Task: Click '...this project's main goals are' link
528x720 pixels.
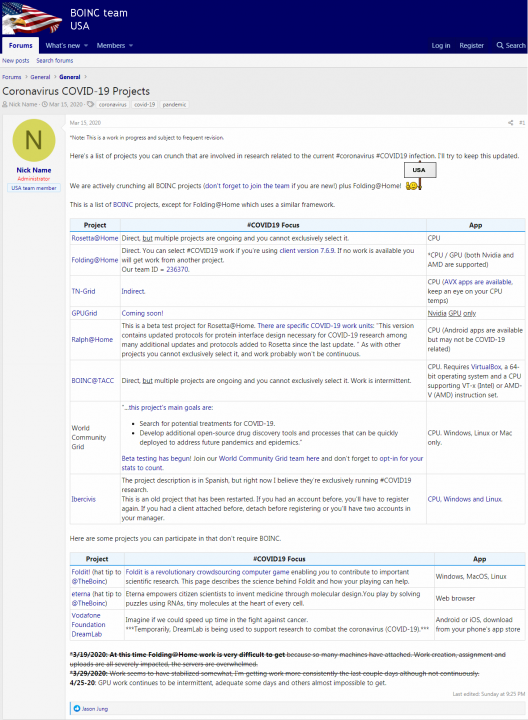Action: click(x=167, y=408)
